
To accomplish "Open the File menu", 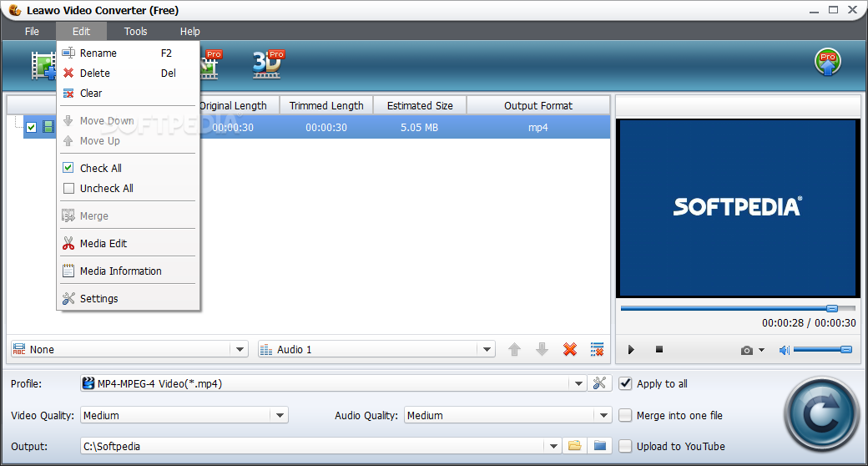I will click(x=32, y=32).
